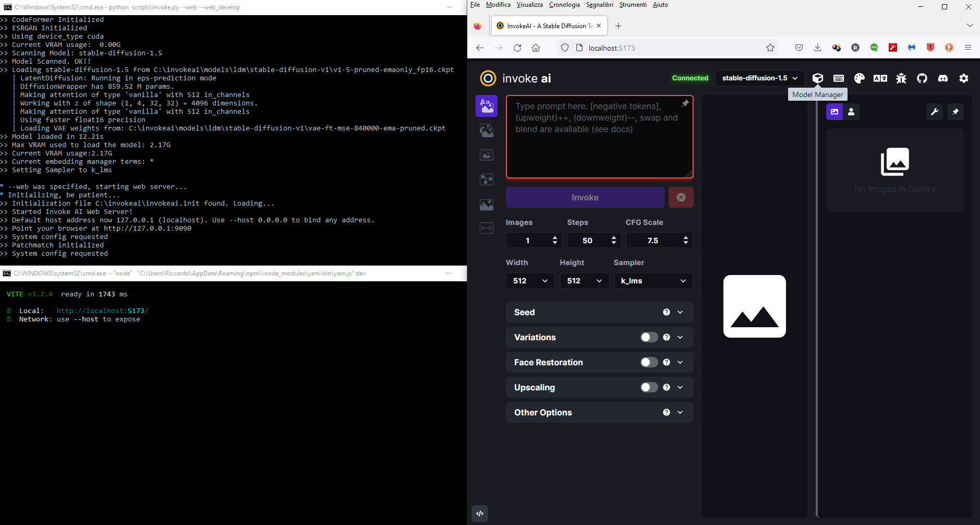Decrease the Steps value stepper
980x525 pixels.
(x=614, y=243)
